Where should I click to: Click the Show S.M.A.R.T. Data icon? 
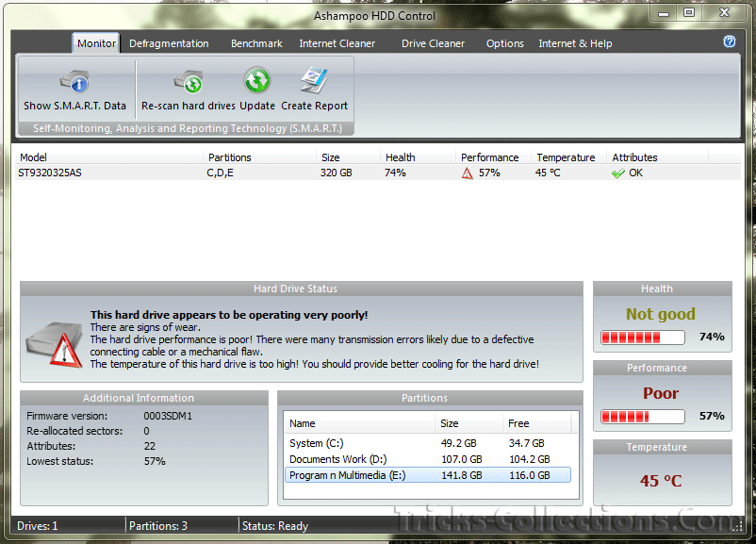coord(74,82)
